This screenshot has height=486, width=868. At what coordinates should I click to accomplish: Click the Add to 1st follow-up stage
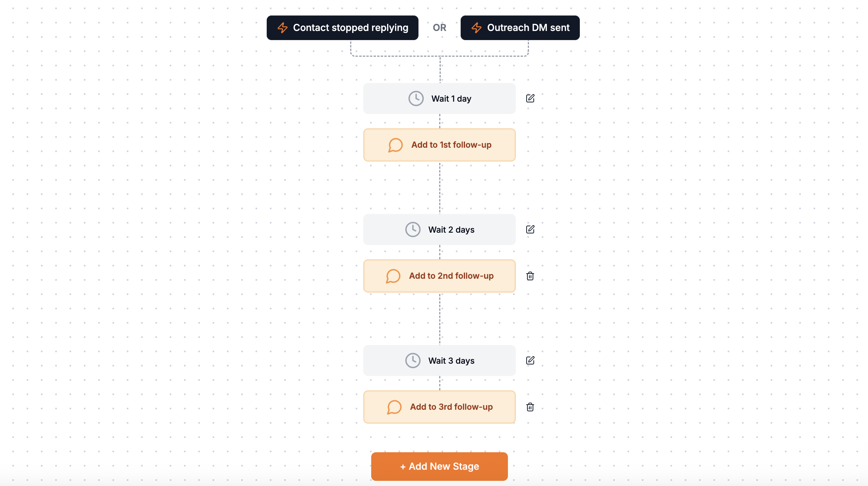439,145
